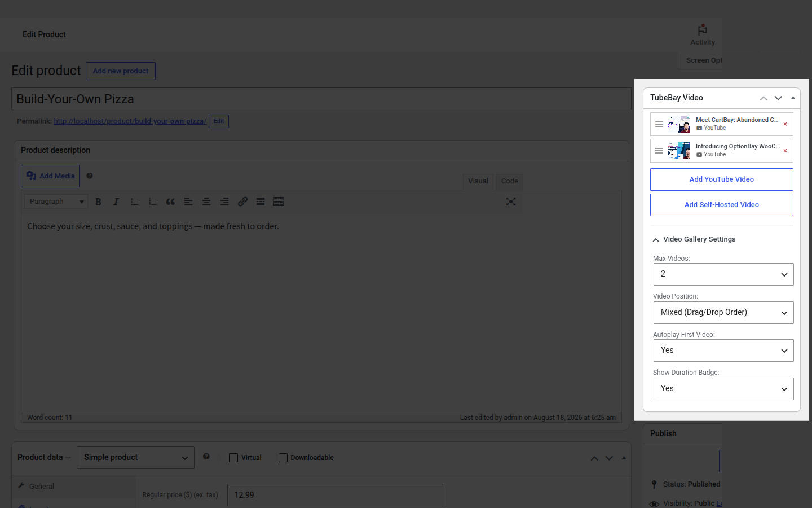
Task: Grab drag handle of Meet CartBay video
Action: pyautogui.click(x=659, y=124)
